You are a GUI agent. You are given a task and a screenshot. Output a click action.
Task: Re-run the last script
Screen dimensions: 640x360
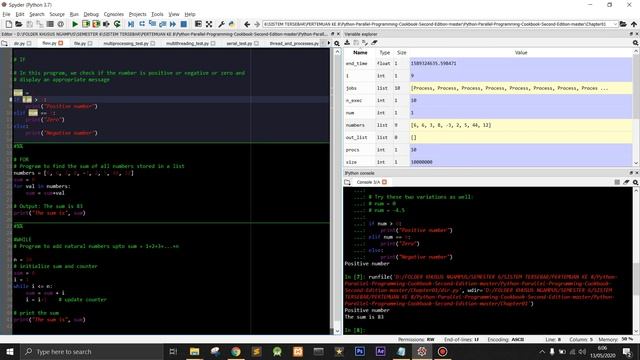(x=117, y=24)
